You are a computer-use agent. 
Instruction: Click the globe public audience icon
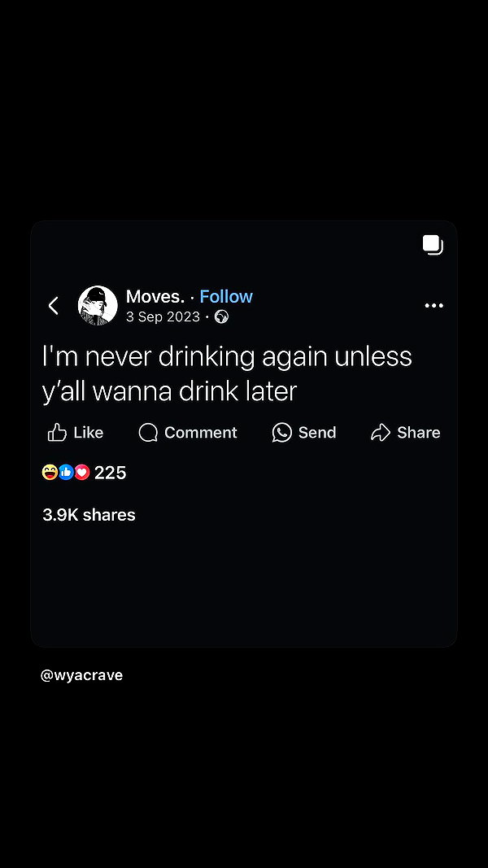pos(222,317)
